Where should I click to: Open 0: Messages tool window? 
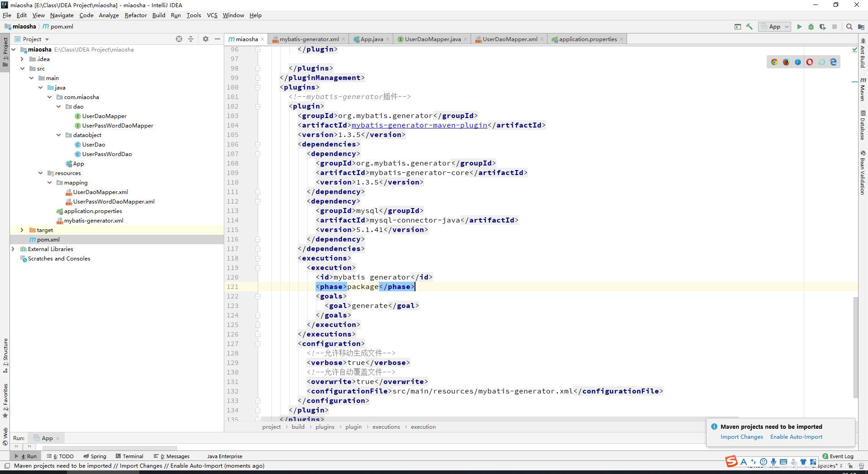[x=171, y=456]
